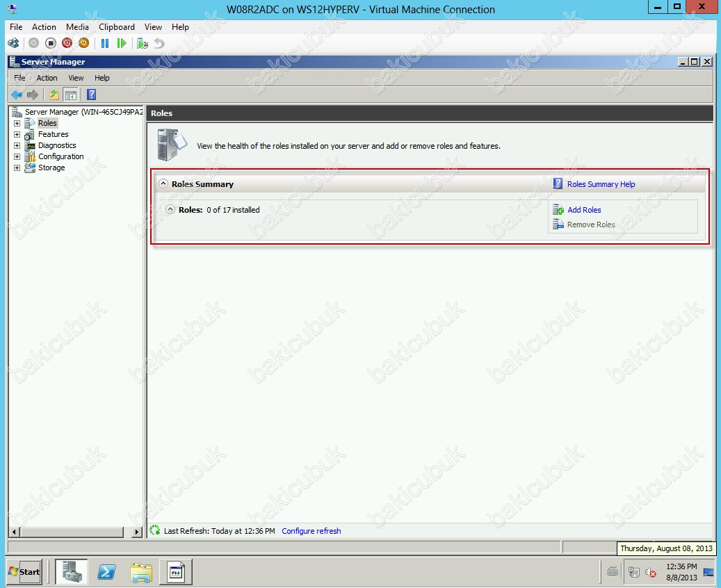
Task: Click the Roles Summary Help icon
Action: tap(558, 184)
